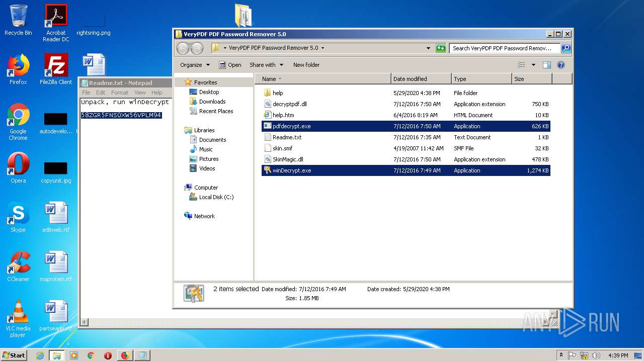
Task: Sort files by Type column
Action: pos(481,79)
